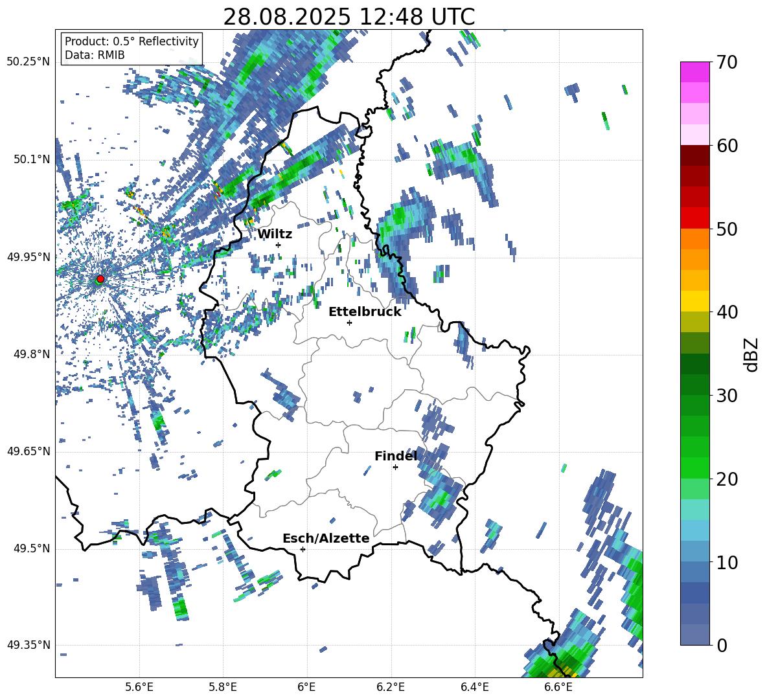Viewport: 767px width, 700px height.
Task: Click the 'Data: RMIB' text
Action: [x=95, y=55]
